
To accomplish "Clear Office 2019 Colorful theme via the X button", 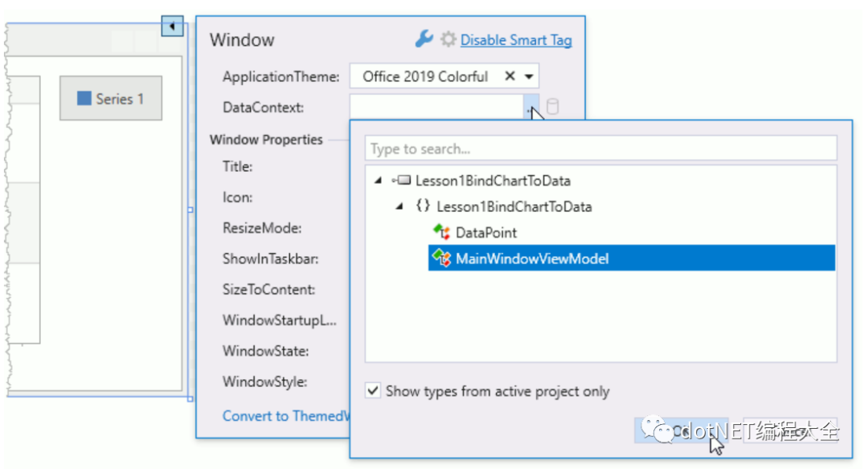I will coord(511,75).
